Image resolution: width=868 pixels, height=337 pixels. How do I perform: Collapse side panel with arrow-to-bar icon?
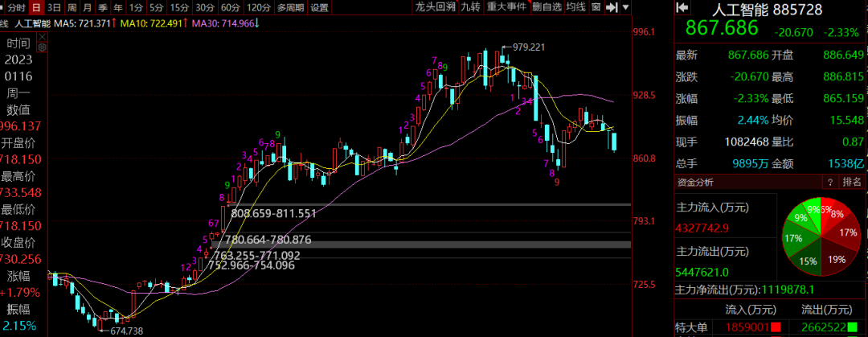coord(683,7)
